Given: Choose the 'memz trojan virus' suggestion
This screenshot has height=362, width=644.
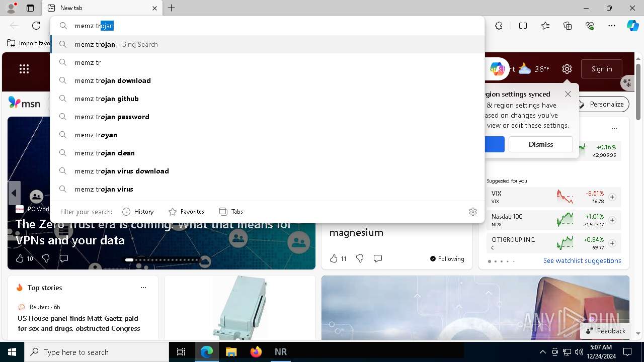Looking at the screenshot, I should (267, 189).
